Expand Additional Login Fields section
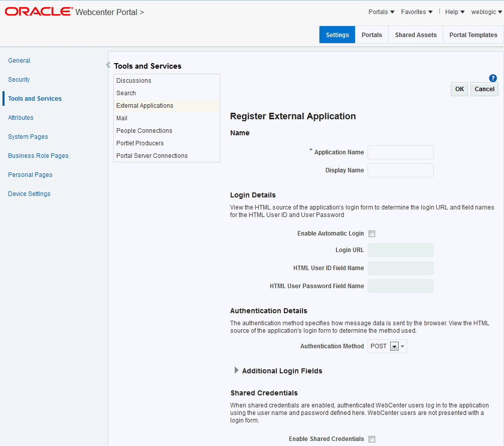Screen dimensions: 504x446 [237, 370]
